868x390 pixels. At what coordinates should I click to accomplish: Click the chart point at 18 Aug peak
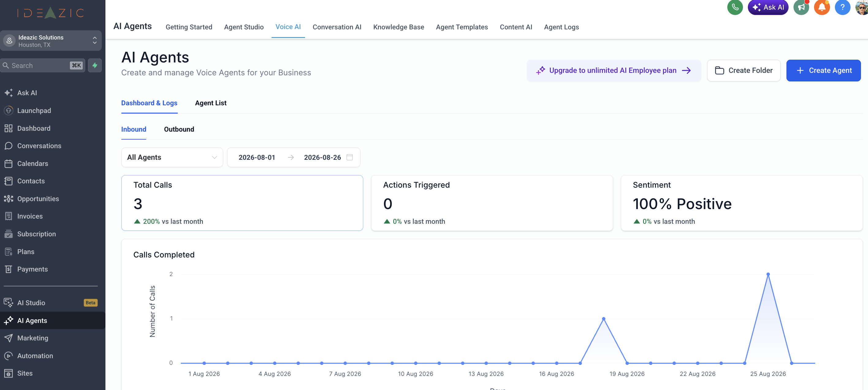[603, 319]
